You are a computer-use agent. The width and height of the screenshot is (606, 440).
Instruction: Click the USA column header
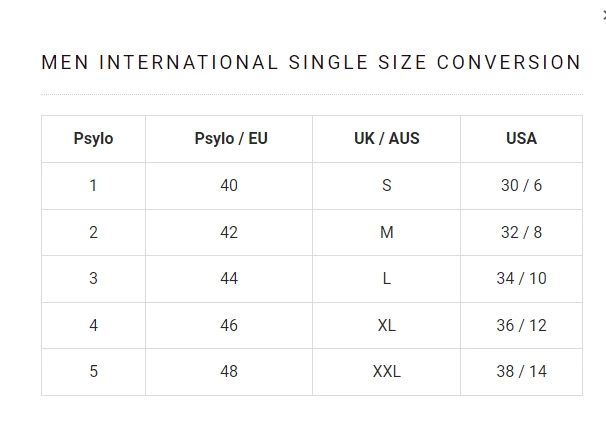click(x=521, y=139)
